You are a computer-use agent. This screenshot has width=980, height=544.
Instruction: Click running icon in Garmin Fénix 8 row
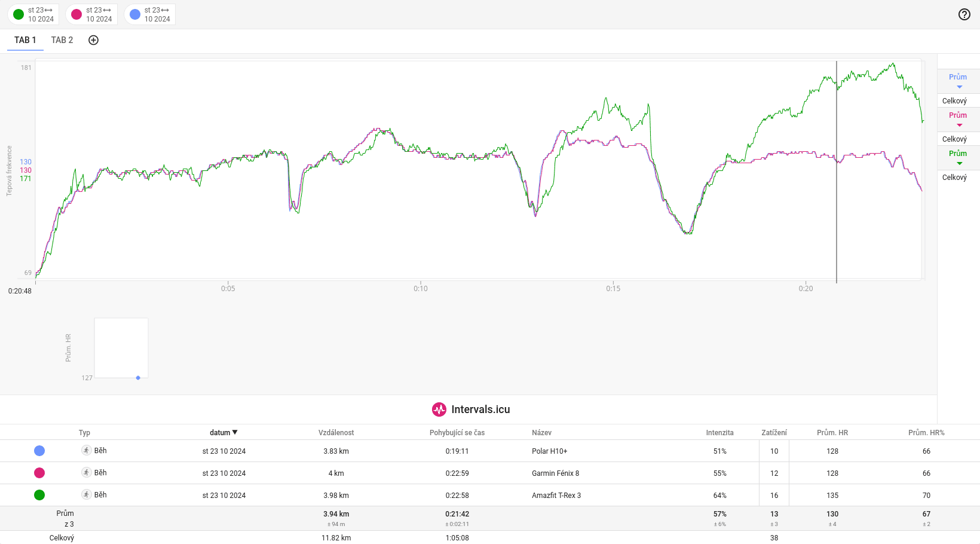pyautogui.click(x=87, y=473)
